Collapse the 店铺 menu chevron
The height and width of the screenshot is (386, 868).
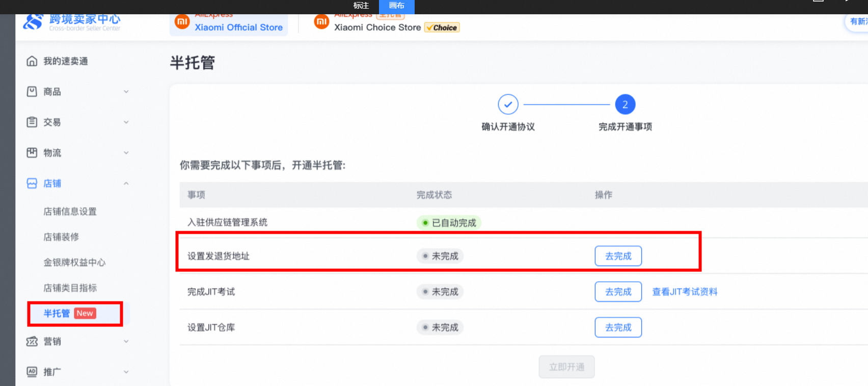126,183
